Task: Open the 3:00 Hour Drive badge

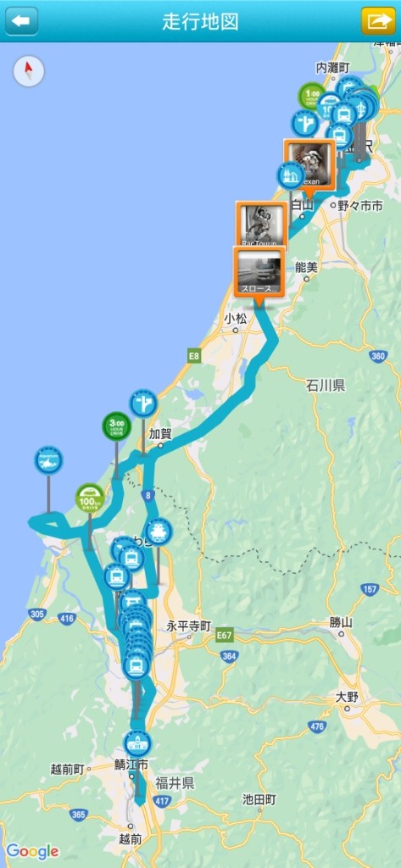Action: [x=116, y=426]
